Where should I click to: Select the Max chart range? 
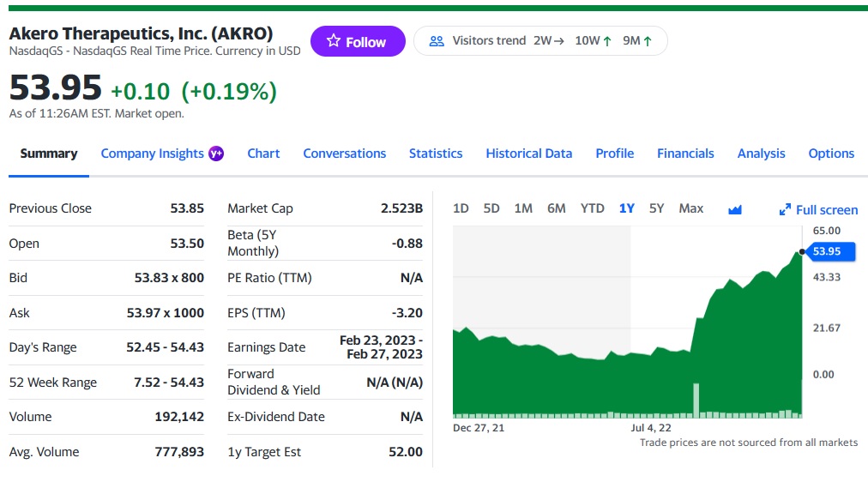(690, 208)
